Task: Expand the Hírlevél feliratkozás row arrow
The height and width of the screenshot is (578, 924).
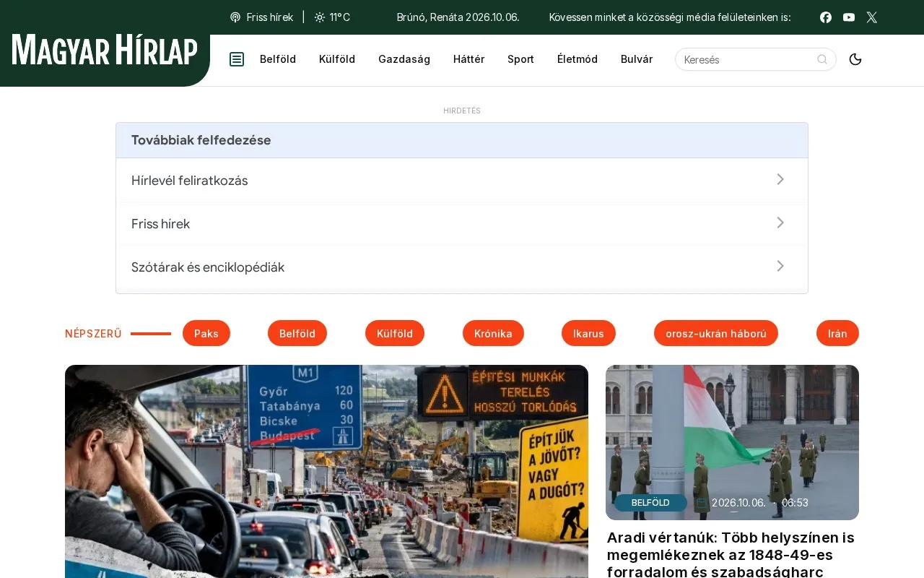Action: click(x=780, y=179)
